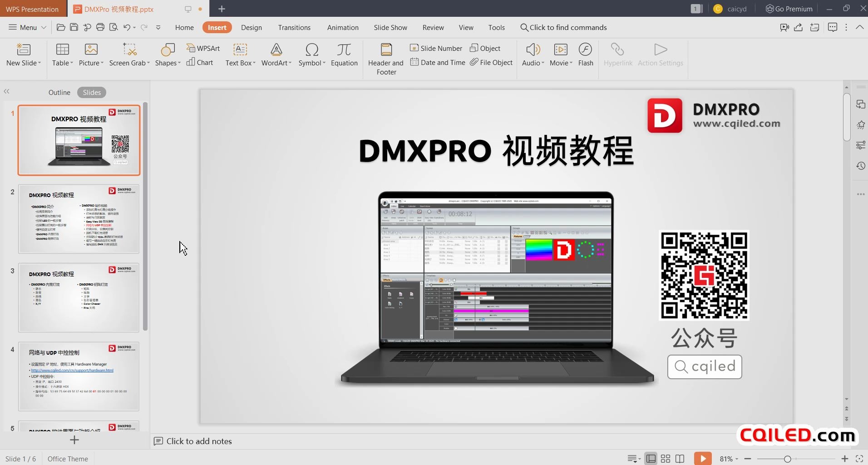Click the Redo arrow icon
Viewport: 868px width, 465px height.
coord(144,27)
